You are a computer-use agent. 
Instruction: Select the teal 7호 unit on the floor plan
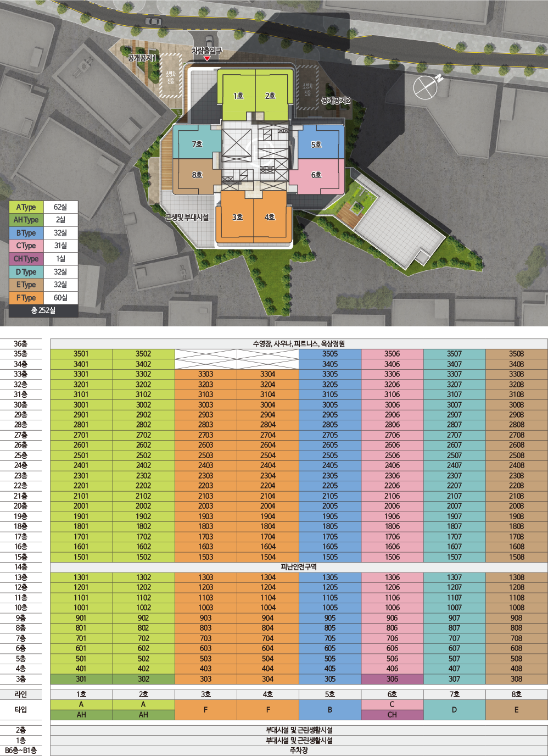197,144
